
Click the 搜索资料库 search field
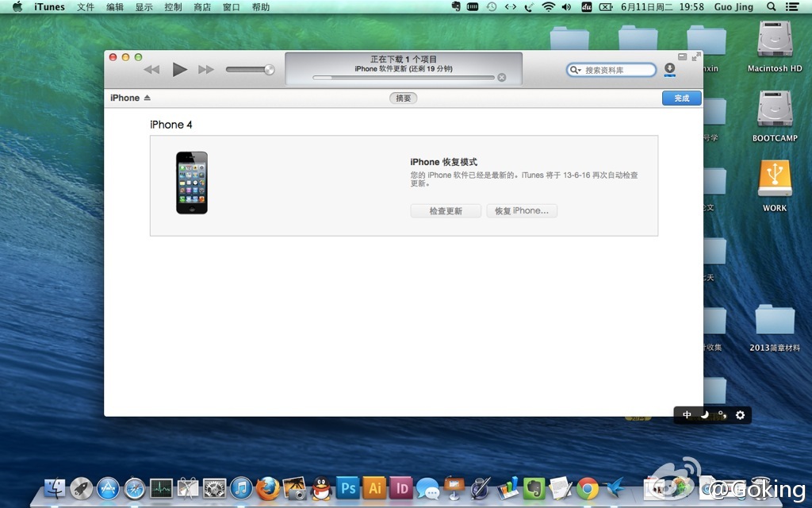[611, 70]
